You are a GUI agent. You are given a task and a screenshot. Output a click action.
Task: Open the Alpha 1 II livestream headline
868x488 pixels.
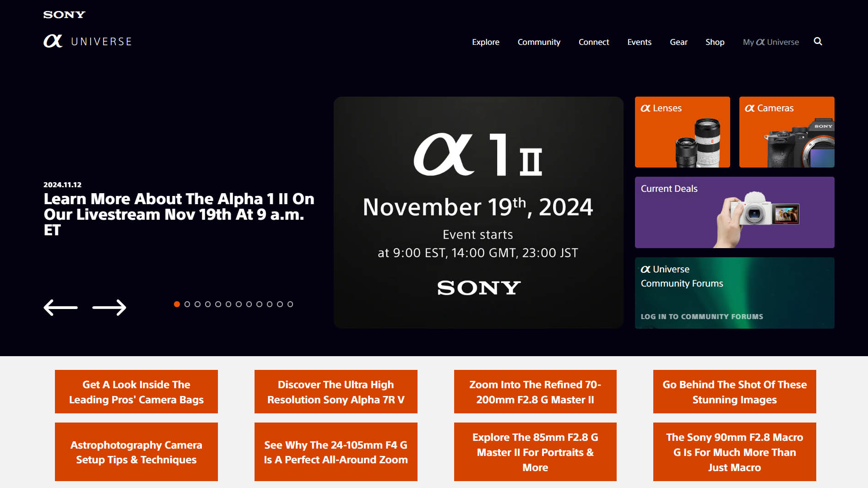pyautogui.click(x=179, y=214)
